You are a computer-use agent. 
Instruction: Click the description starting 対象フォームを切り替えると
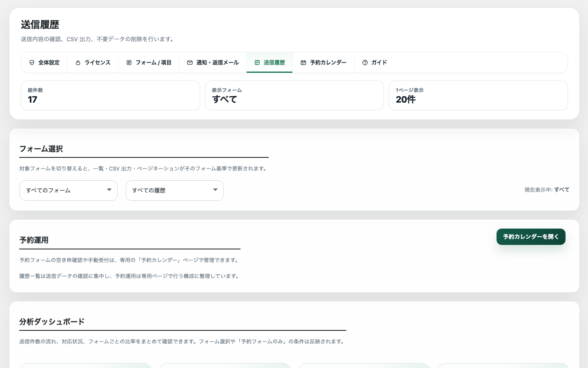[144, 168]
